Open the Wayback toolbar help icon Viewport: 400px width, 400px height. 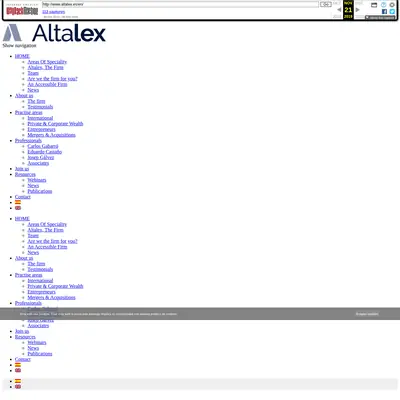(x=383, y=5)
